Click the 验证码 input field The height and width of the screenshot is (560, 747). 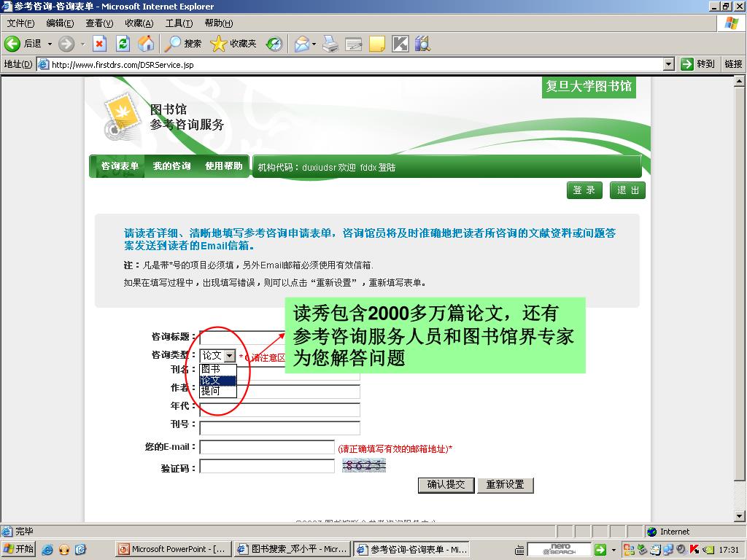[267, 466]
